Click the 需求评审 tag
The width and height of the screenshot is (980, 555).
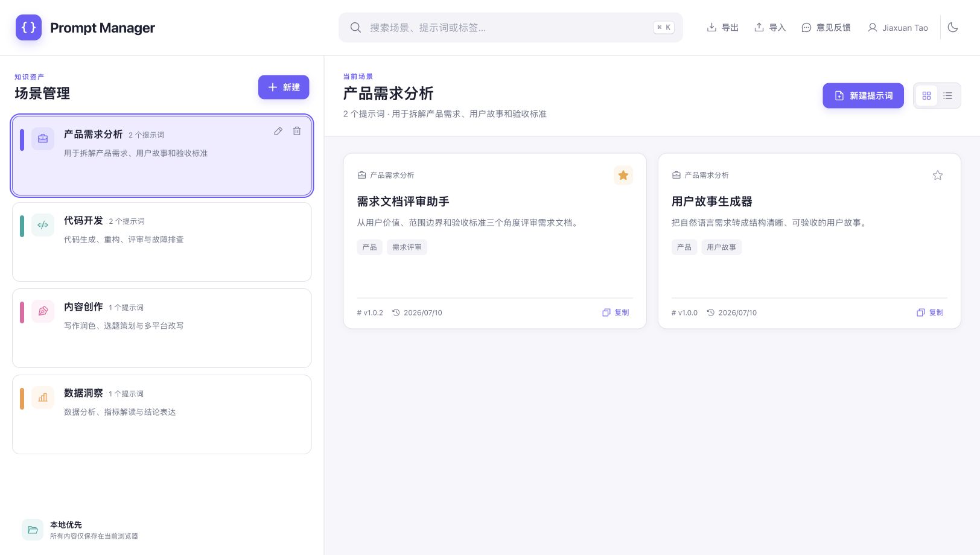tap(407, 247)
